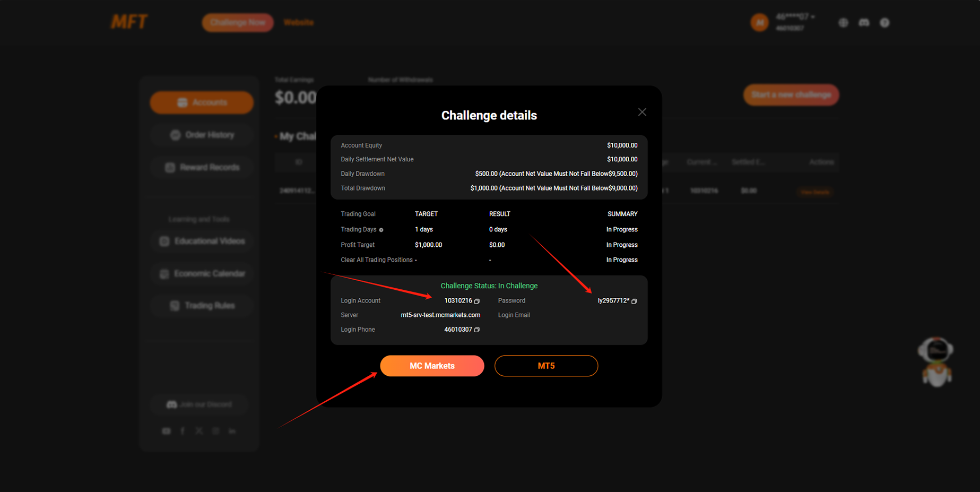The width and height of the screenshot is (980, 492).
Task: Open the Facebook social icon
Action: click(x=183, y=431)
